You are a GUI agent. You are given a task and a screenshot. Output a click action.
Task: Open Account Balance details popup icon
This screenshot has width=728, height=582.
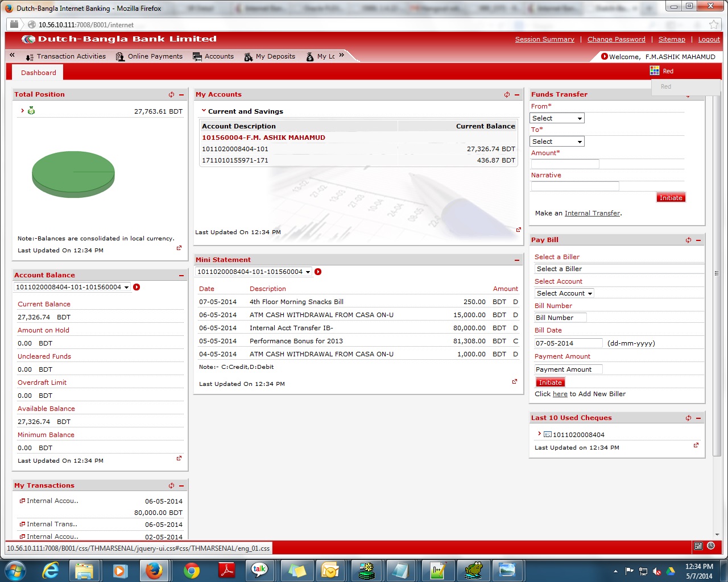tap(179, 458)
